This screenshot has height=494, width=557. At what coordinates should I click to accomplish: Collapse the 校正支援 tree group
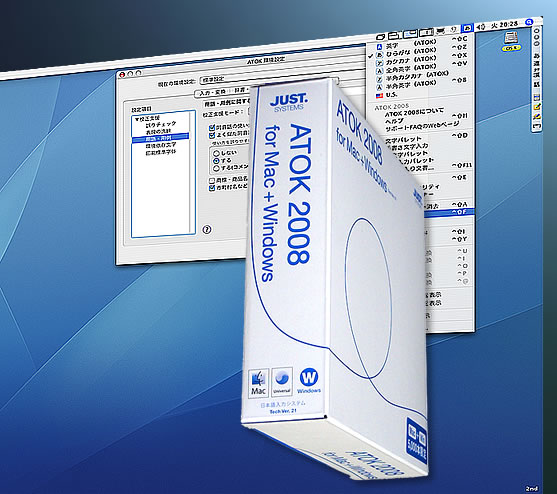pos(137,118)
